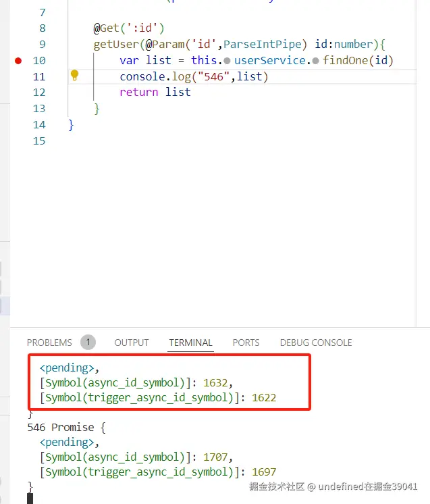Viewport: 430px width, 504px height.
Task: Toggle the breakpoint on line 10
Action: [x=18, y=60]
